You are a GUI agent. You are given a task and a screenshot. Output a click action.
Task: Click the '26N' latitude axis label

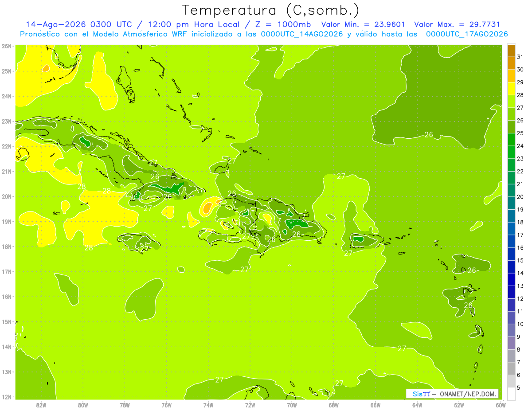coord(7,46)
